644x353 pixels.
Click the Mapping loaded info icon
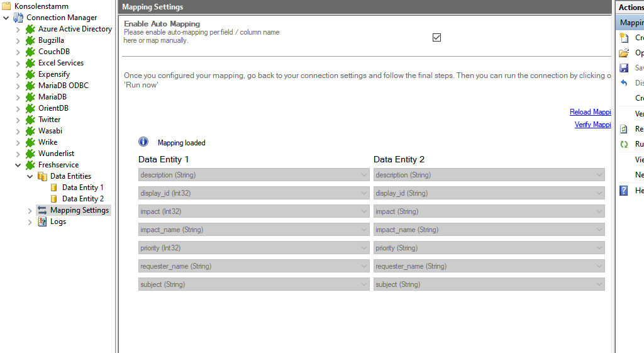(x=143, y=142)
